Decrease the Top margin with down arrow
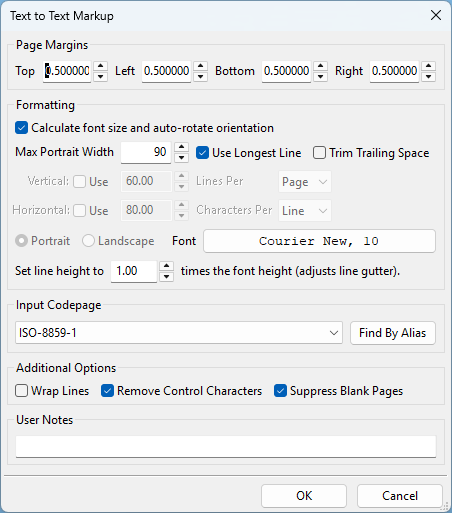The width and height of the screenshot is (452, 513). point(100,76)
